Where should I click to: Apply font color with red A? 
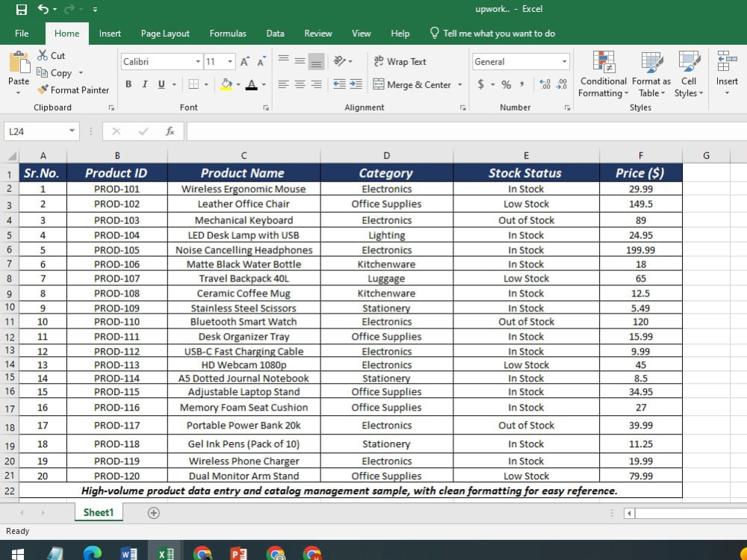click(252, 84)
